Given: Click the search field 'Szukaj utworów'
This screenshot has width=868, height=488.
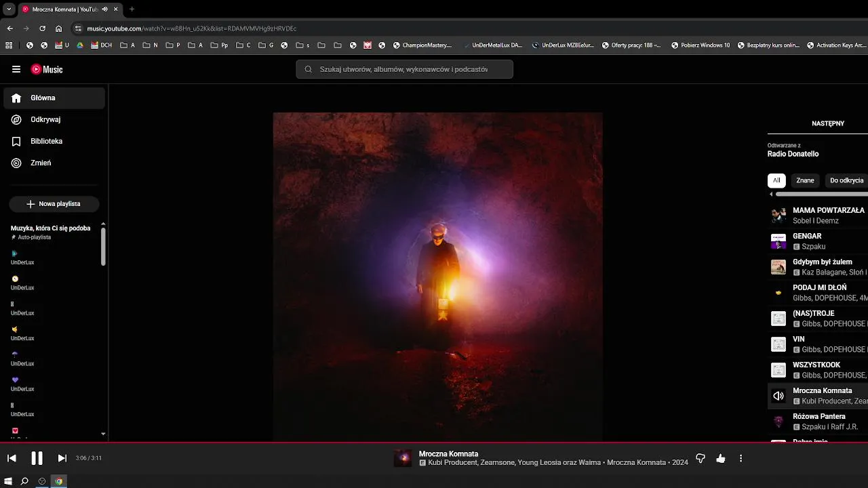Looking at the screenshot, I should [x=404, y=69].
